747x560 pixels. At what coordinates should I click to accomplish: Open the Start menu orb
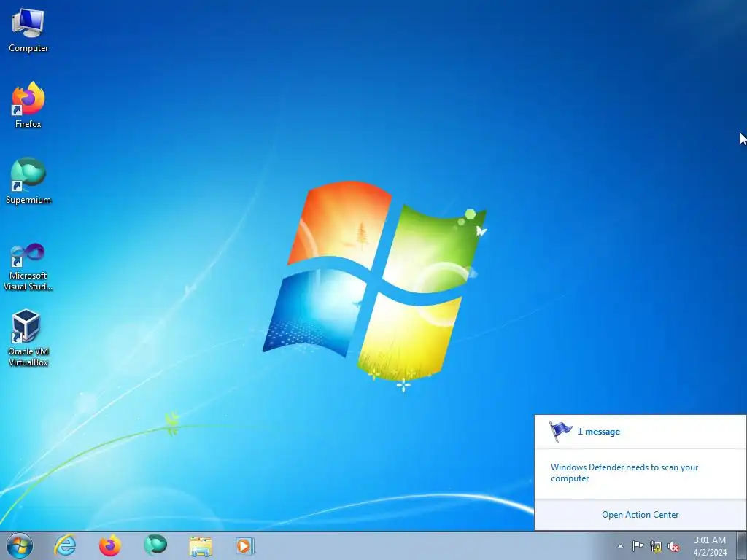pos(20,545)
